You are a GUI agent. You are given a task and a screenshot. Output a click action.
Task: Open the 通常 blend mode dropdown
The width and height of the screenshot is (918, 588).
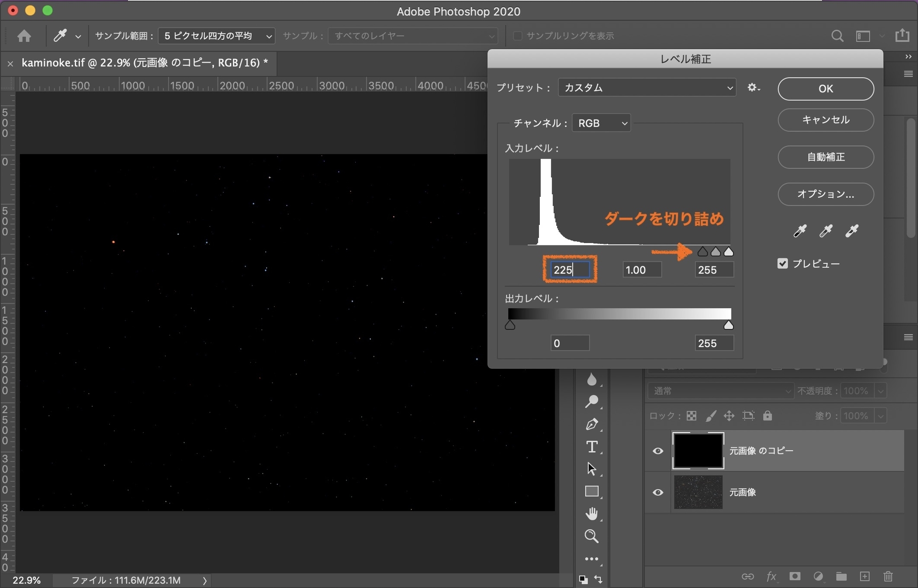(720, 391)
